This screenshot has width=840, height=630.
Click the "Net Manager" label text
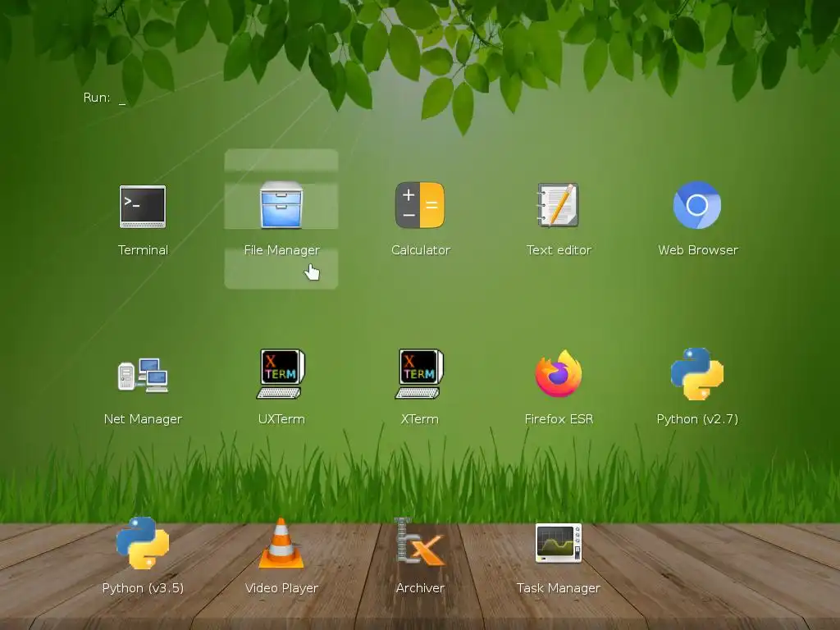point(143,419)
